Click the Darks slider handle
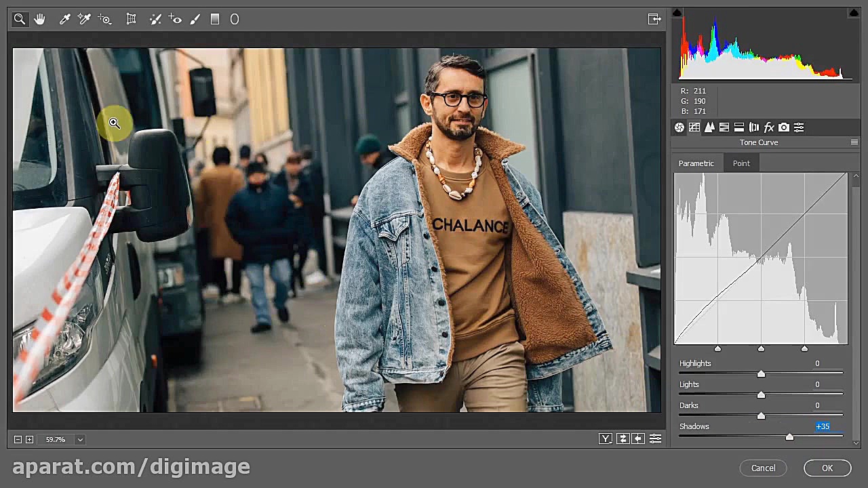 coord(761,416)
